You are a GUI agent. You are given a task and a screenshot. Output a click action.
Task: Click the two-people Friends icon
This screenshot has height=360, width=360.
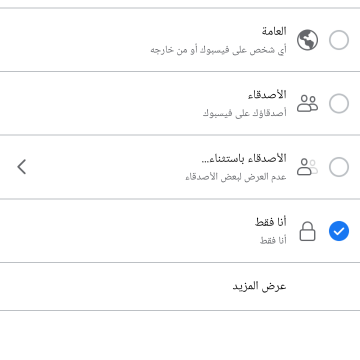[307, 103]
